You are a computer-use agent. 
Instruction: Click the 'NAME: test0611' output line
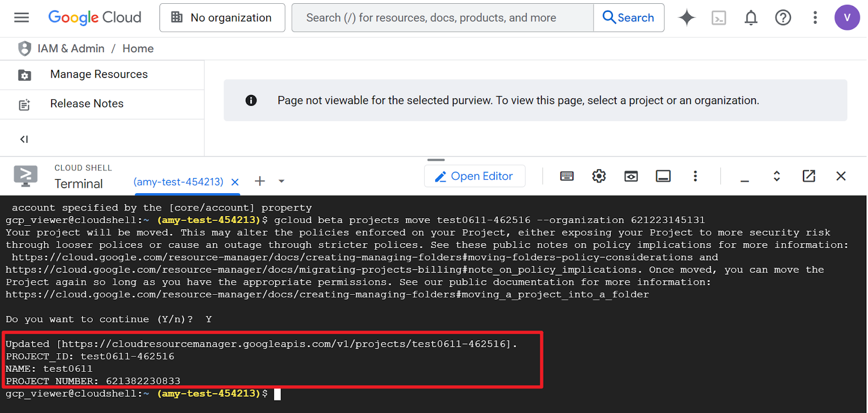pyautogui.click(x=49, y=369)
